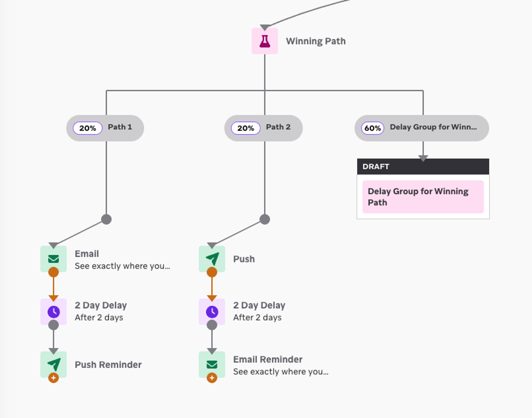Select the Email message step envelope icon
The width and height of the screenshot is (532, 418).
tap(54, 259)
